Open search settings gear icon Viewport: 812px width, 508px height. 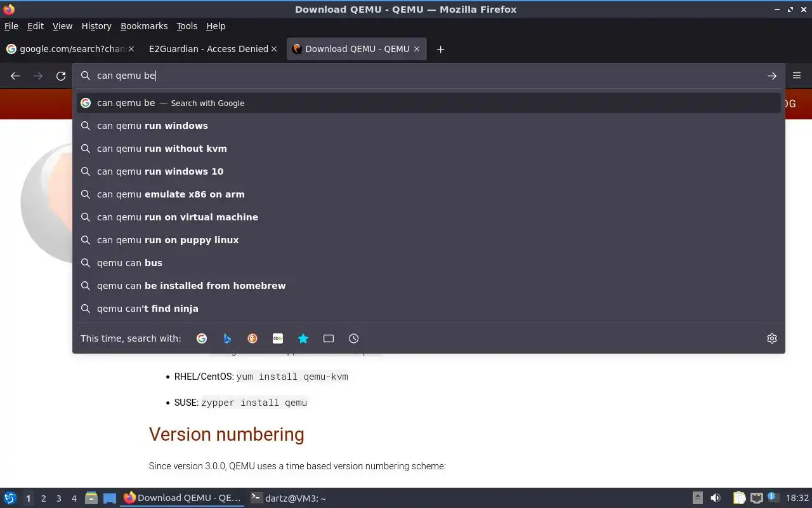coord(771,338)
